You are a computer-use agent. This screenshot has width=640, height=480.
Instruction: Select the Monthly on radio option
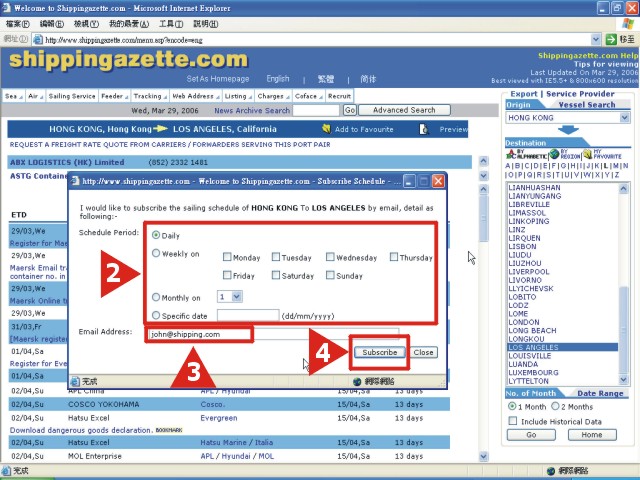pyautogui.click(x=156, y=297)
